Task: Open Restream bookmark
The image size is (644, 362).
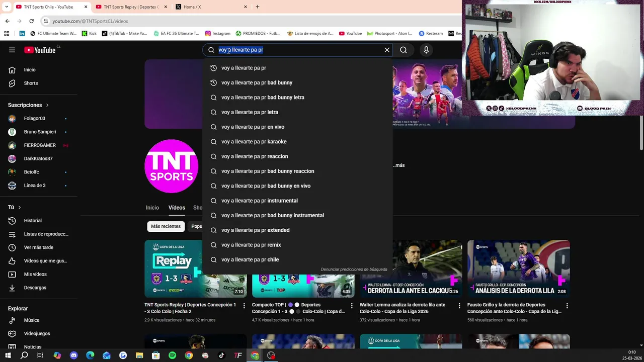Action: pos(430,34)
